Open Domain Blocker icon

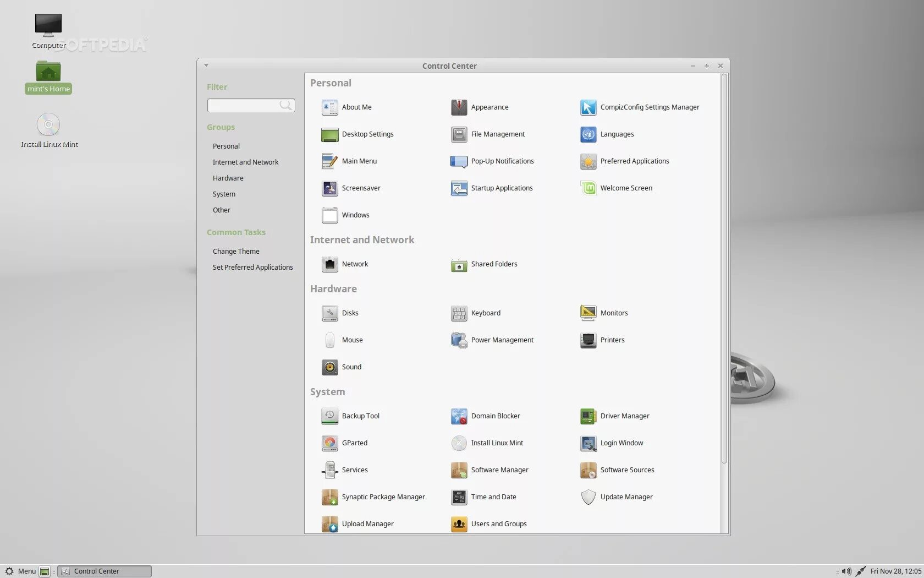(x=459, y=416)
